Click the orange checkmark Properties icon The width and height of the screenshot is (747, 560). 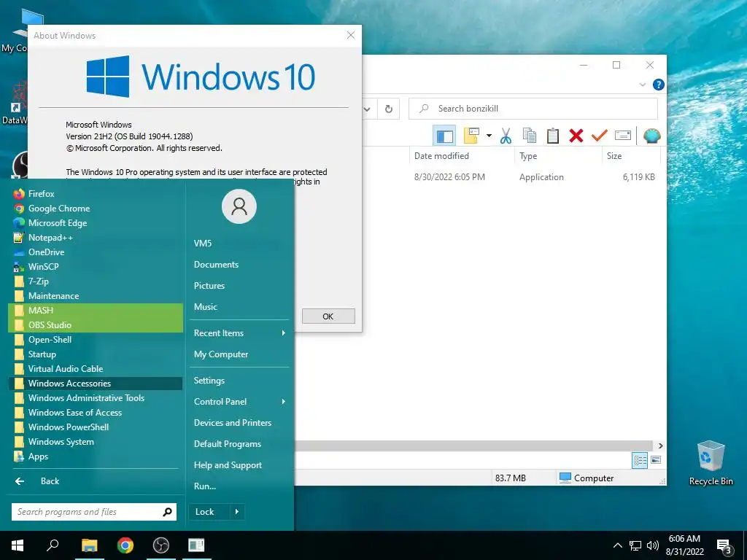click(x=600, y=136)
